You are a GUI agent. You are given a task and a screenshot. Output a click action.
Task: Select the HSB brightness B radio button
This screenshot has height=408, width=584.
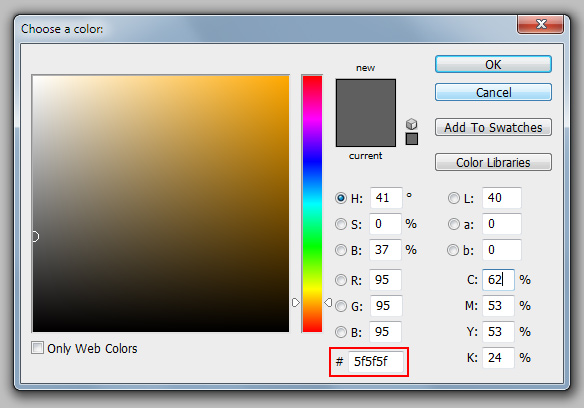click(x=341, y=250)
